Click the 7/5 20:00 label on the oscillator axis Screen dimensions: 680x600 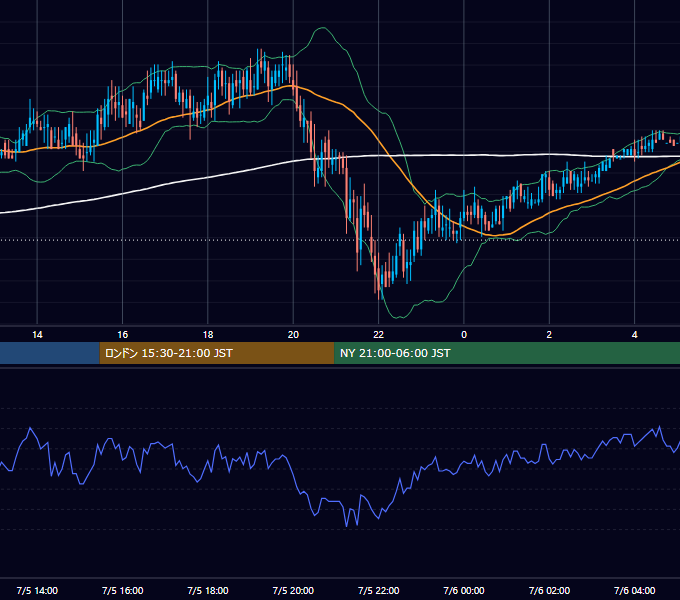(293, 590)
